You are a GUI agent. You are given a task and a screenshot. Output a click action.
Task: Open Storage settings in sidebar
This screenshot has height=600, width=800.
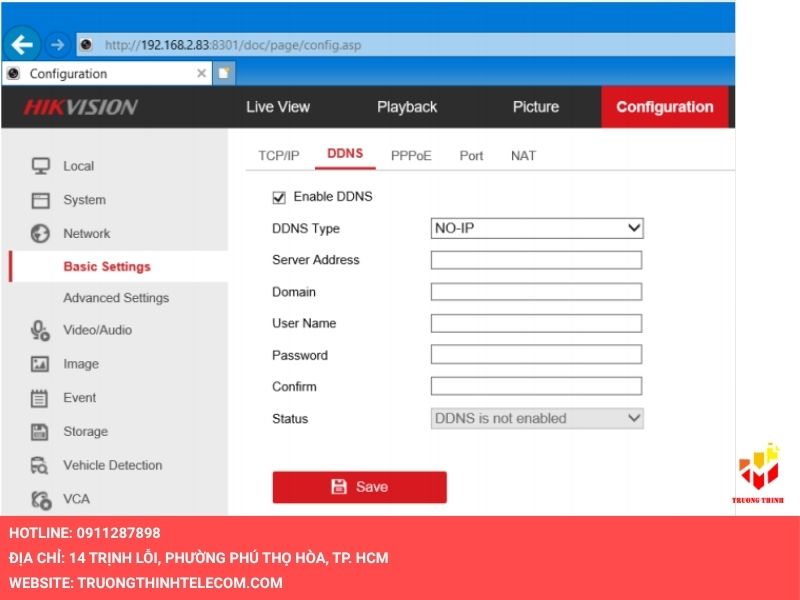(x=86, y=432)
